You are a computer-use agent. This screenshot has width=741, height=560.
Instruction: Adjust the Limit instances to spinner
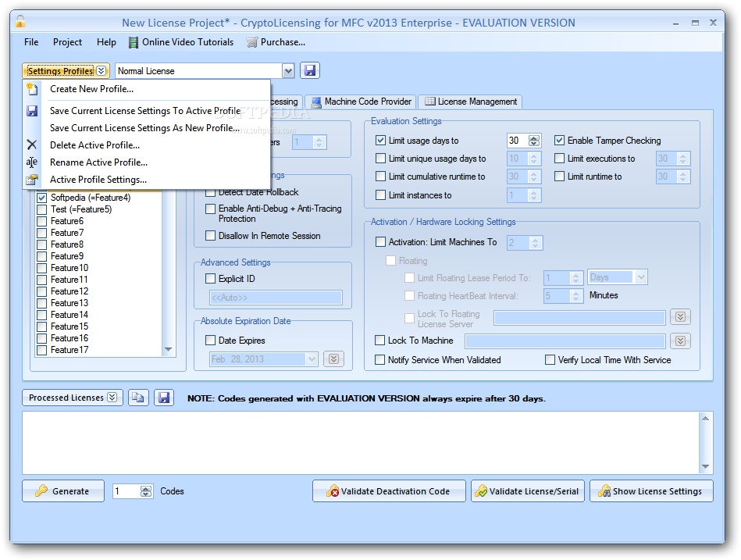[534, 195]
